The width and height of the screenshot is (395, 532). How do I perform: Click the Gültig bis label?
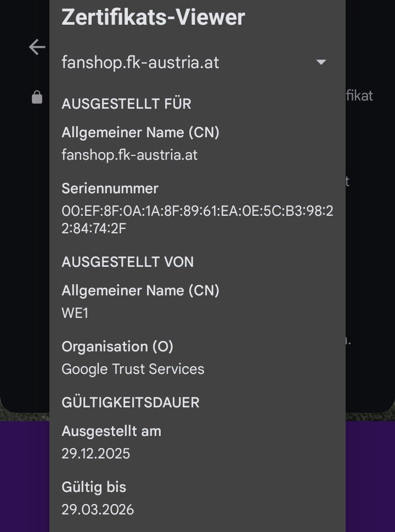pyautogui.click(x=94, y=487)
